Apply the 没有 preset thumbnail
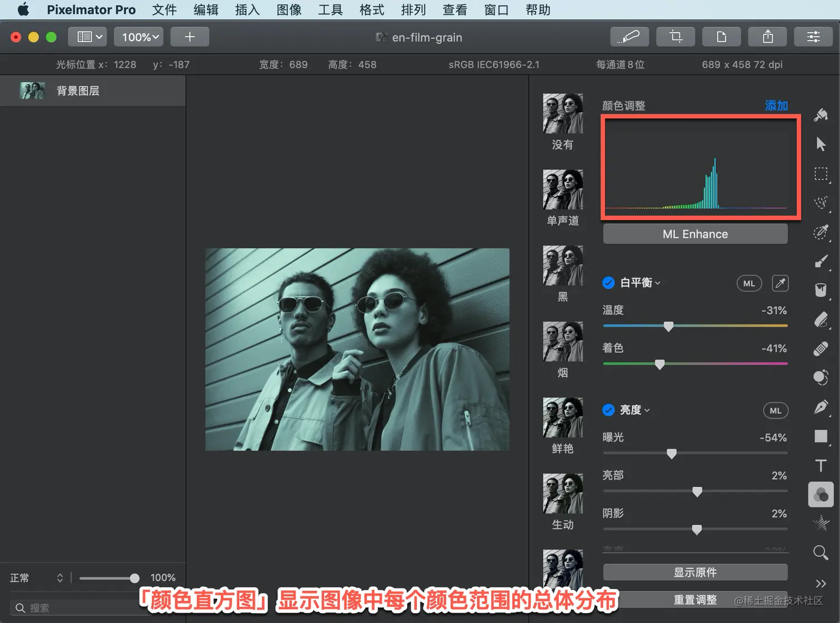The image size is (840, 623). (563, 113)
